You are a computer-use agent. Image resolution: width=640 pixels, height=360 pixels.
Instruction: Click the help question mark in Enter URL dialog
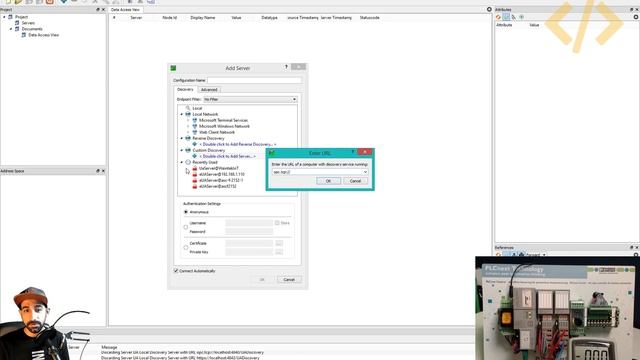[353, 152]
